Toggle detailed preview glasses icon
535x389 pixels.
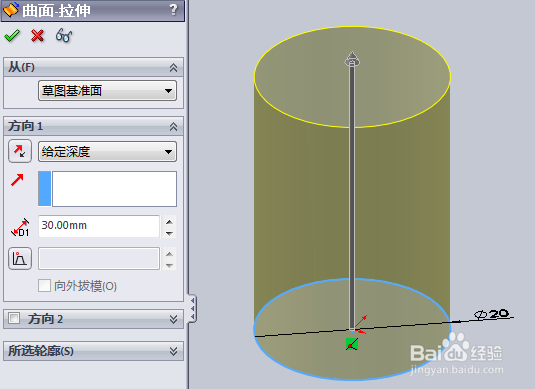(x=64, y=35)
